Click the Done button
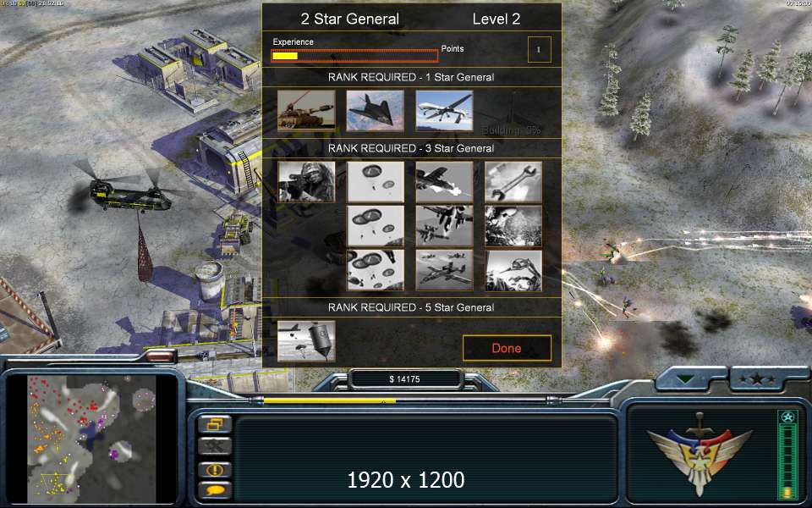 pyautogui.click(x=507, y=348)
